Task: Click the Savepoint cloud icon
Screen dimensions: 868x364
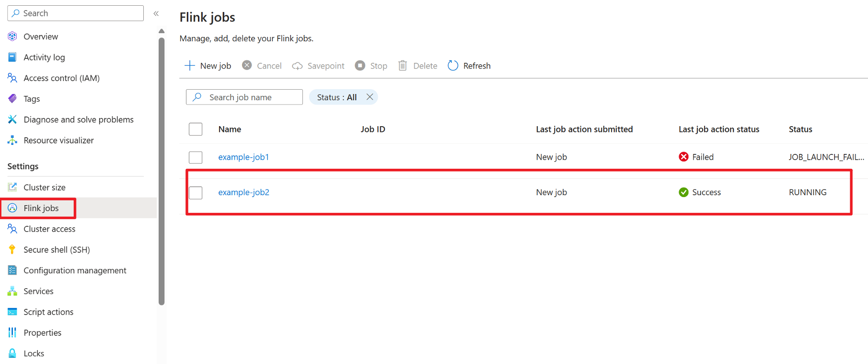Action: point(297,66)
